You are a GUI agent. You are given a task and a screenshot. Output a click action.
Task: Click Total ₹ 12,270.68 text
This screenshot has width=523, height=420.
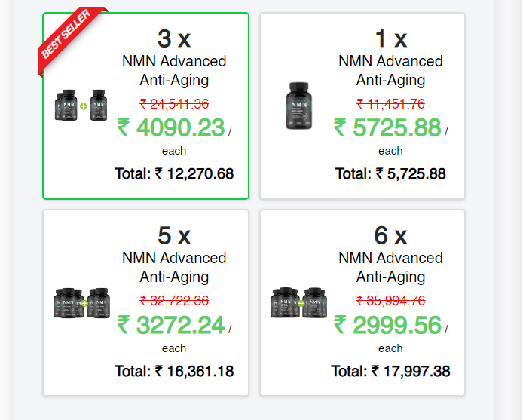pos(174,173)
